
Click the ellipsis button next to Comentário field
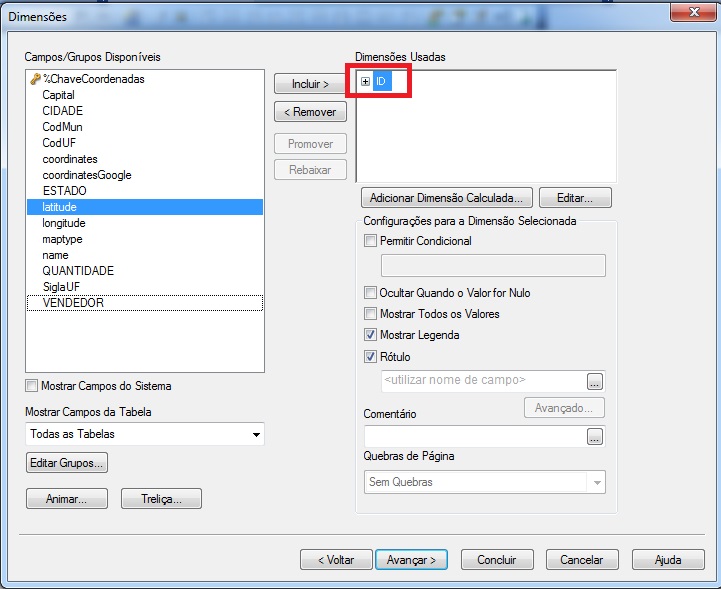tap(595, 437)
